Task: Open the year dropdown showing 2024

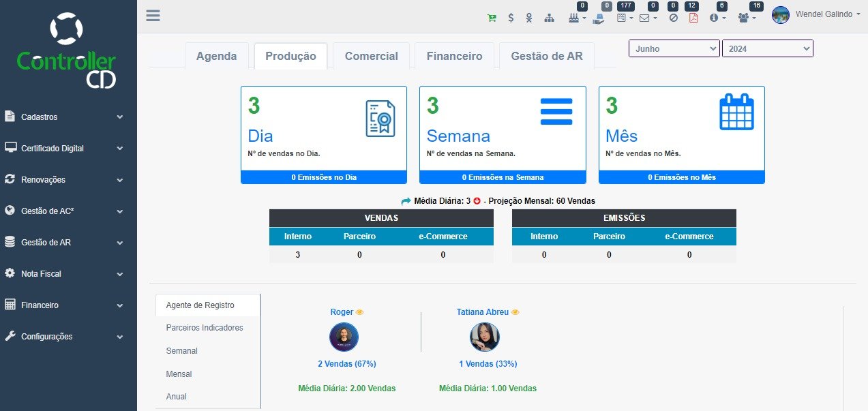Action: [767, 48]
